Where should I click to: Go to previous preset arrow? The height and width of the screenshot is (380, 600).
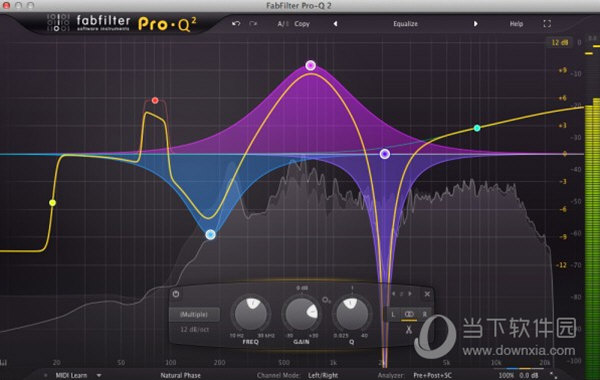(x=335, y=24)
